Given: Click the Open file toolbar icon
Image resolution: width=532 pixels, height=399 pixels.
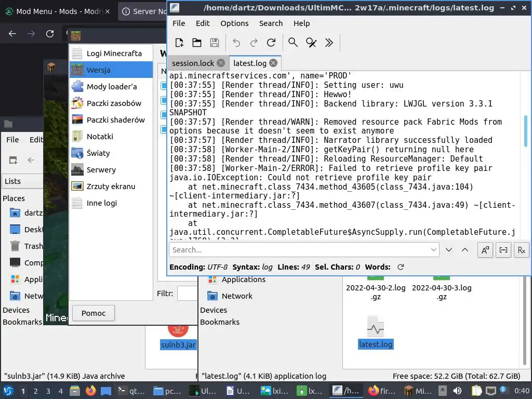Looking at the screenshot, I should point(197,43).
